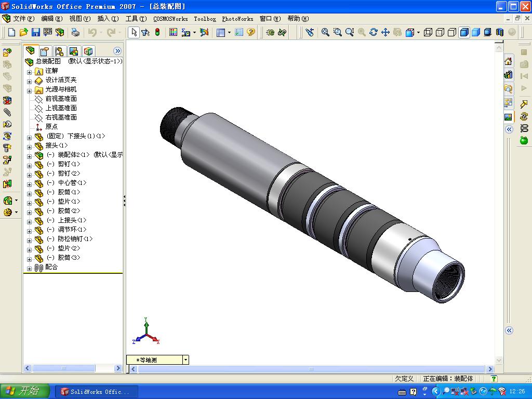This screenshot has width=532, height=399.
Task: Click the status bar help question button
Action: [x=494, y=379]
